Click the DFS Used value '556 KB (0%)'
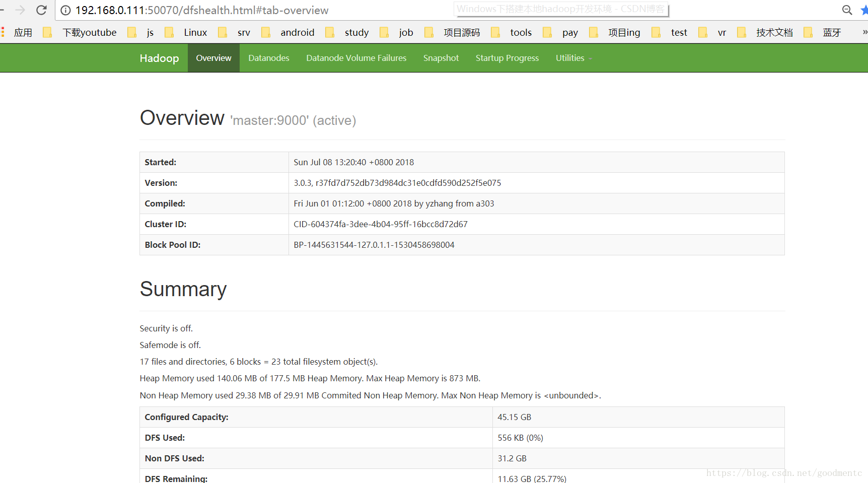The height and width of the screenshot is (483, 868). point(521,438)
